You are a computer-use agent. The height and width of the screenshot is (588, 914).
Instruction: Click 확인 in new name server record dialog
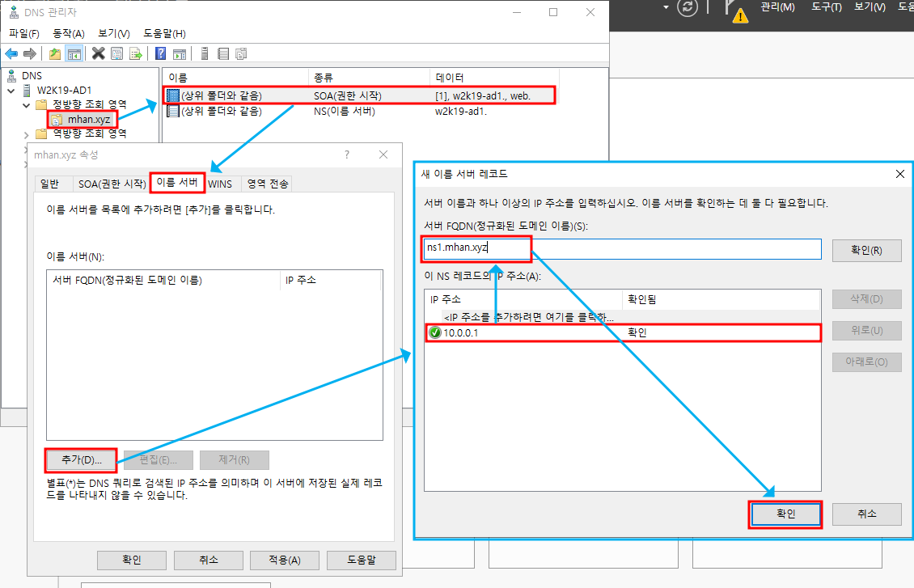785,514
